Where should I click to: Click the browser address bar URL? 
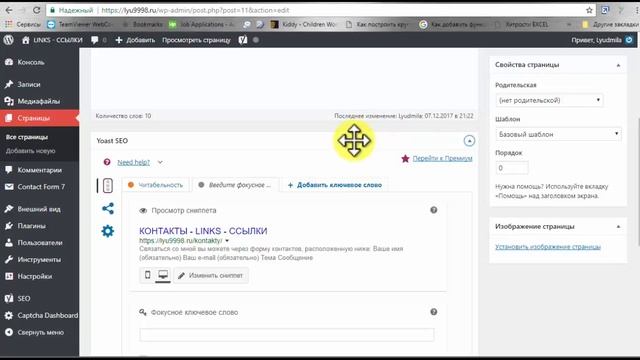(195, 10)
